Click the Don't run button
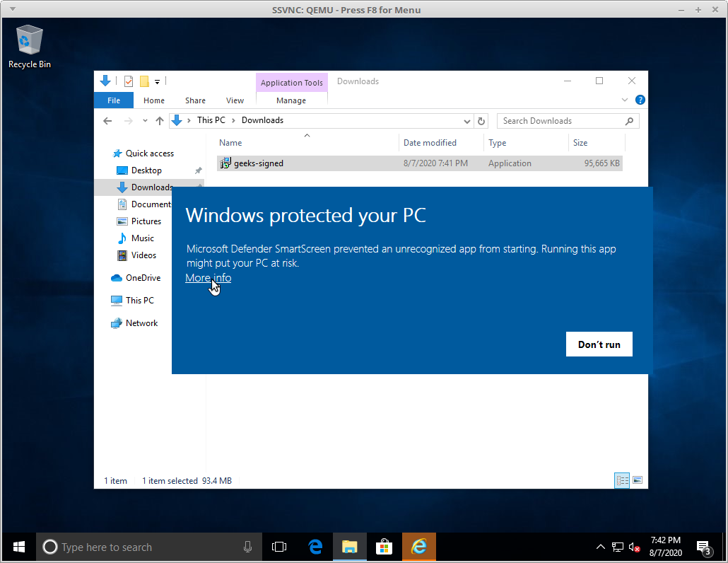The width and height of the screenshot is (728, 563). tap(599, 344)
